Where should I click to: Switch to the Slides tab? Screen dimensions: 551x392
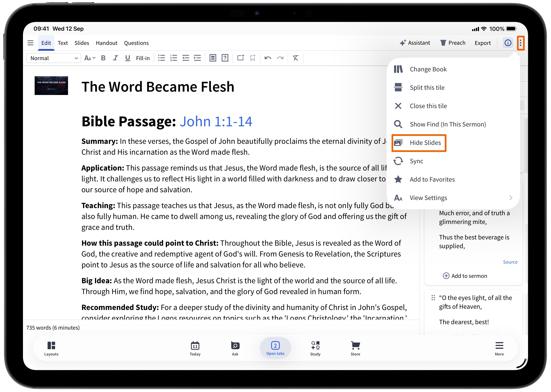click(82, 43)
